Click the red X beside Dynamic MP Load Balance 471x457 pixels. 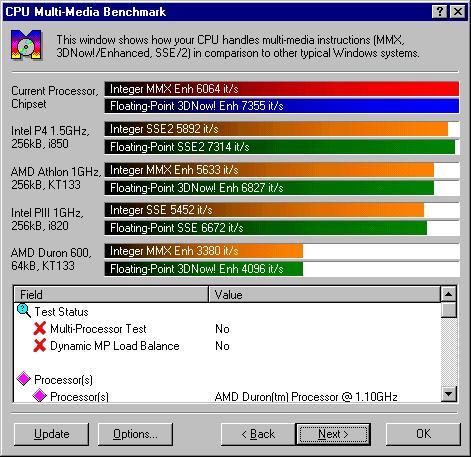pos(40,345)
